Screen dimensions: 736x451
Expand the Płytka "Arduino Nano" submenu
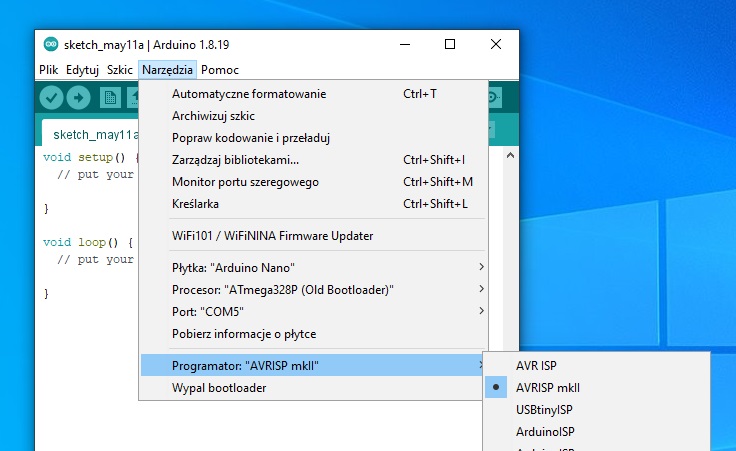point(314,268)
